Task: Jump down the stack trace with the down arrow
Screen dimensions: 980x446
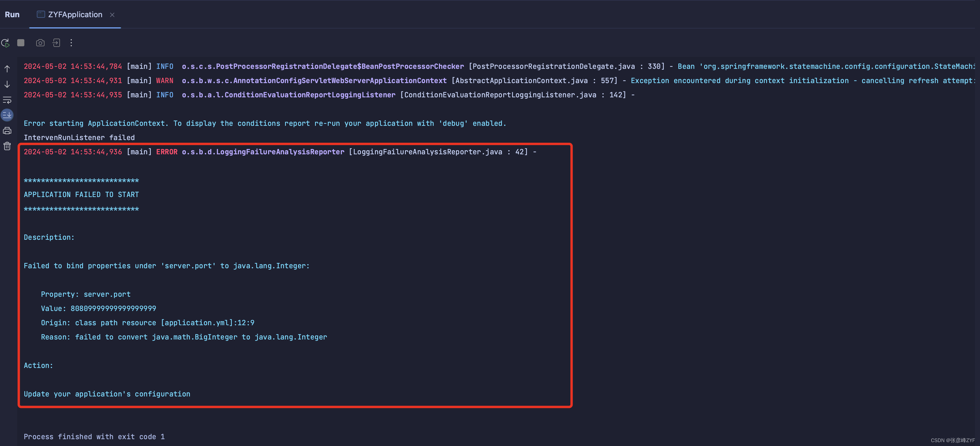Action: (7, 84)
